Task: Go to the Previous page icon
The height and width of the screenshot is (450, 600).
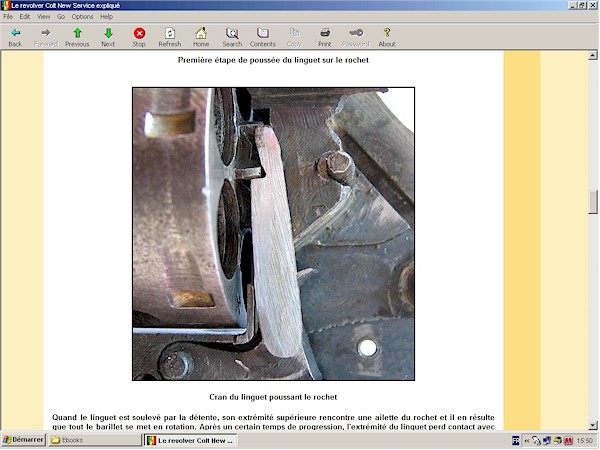Action: (77, 37)
